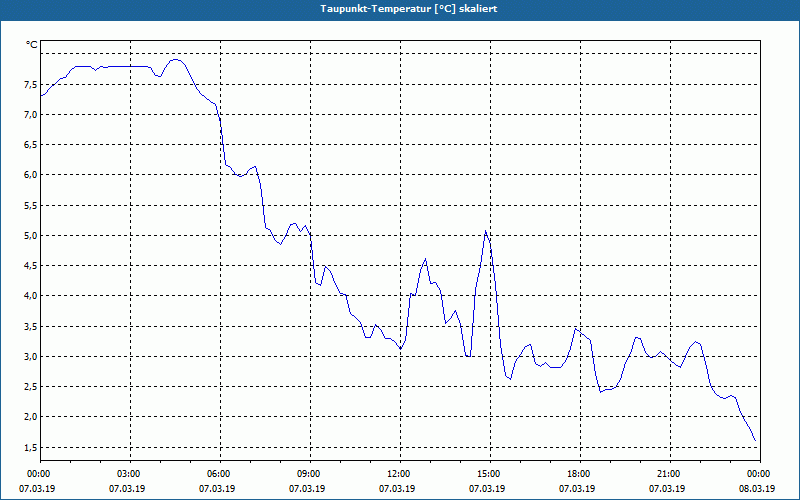Select the 1,5 y-axis label
Image resolution: width=800 pixels, height=500 pixels.
point(31,447)
